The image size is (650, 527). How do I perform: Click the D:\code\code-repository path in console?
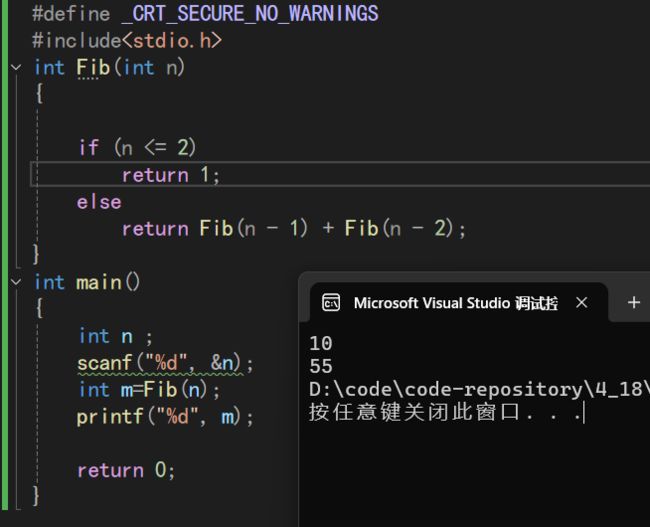pyautogui.click(x=479, y=389)
